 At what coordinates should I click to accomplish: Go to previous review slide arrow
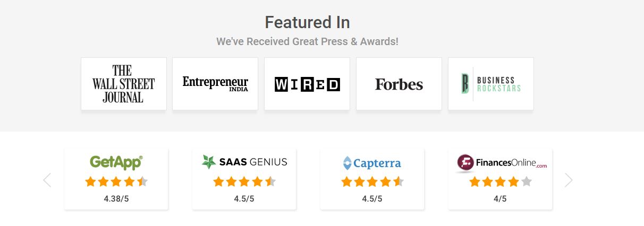[47, 180]
